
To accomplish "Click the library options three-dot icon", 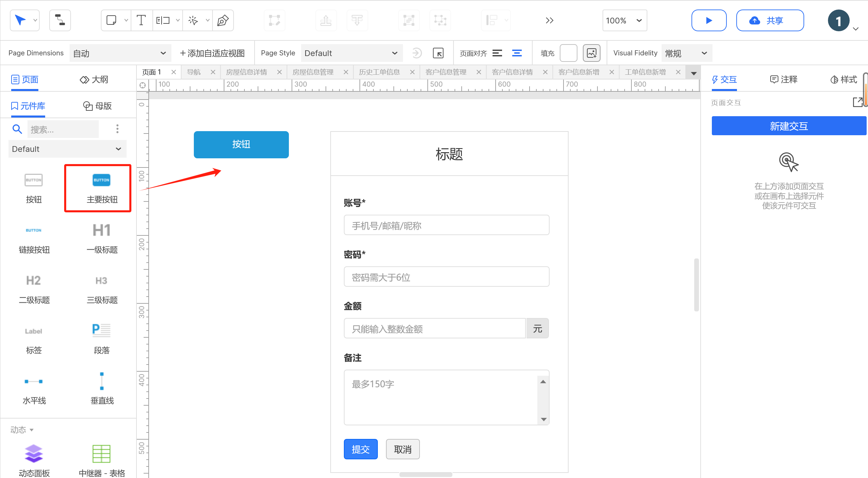I will 117,129.
